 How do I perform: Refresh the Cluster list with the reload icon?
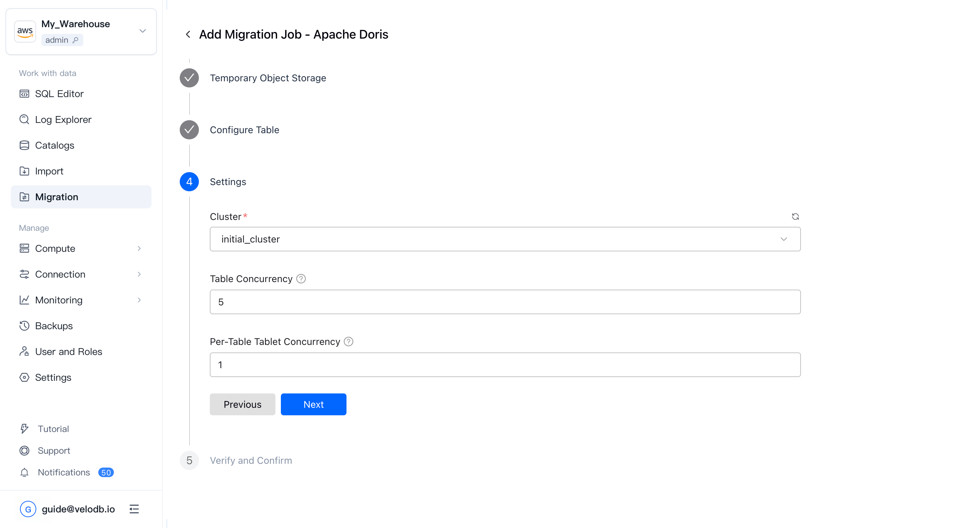(795, 217)
